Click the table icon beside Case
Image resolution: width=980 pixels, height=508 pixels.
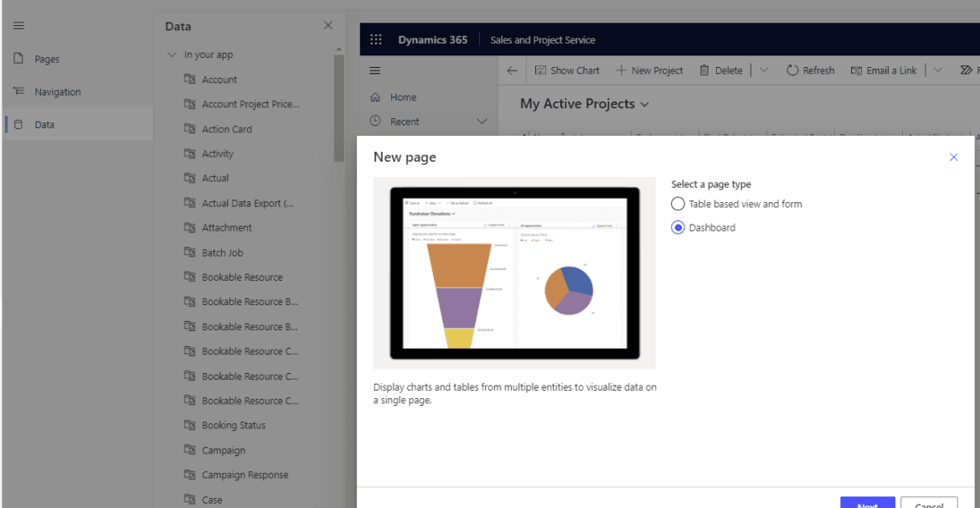click(189, 500)
